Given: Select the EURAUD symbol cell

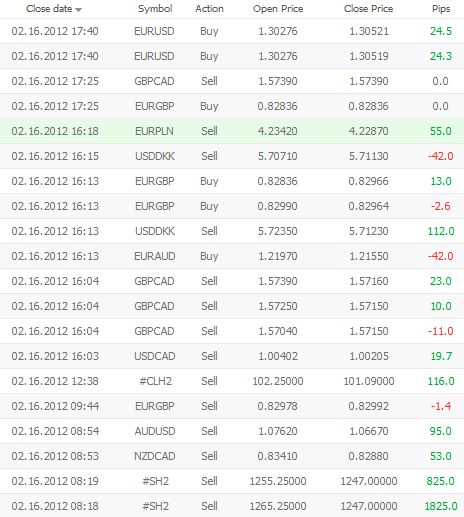Looking at the screenshot, I should tap(155, 256).
